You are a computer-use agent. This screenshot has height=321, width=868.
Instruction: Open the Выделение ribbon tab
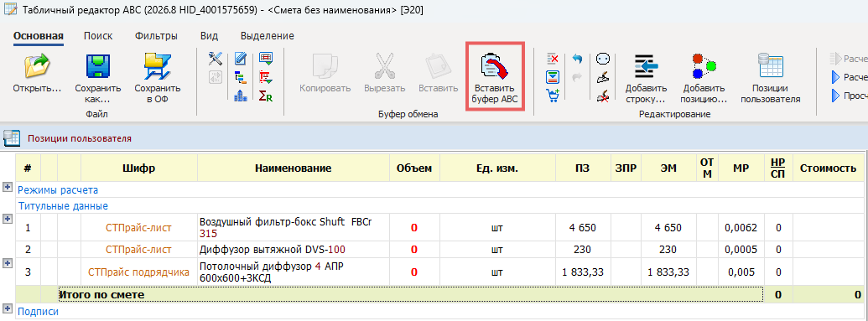[x=267, y=36]
